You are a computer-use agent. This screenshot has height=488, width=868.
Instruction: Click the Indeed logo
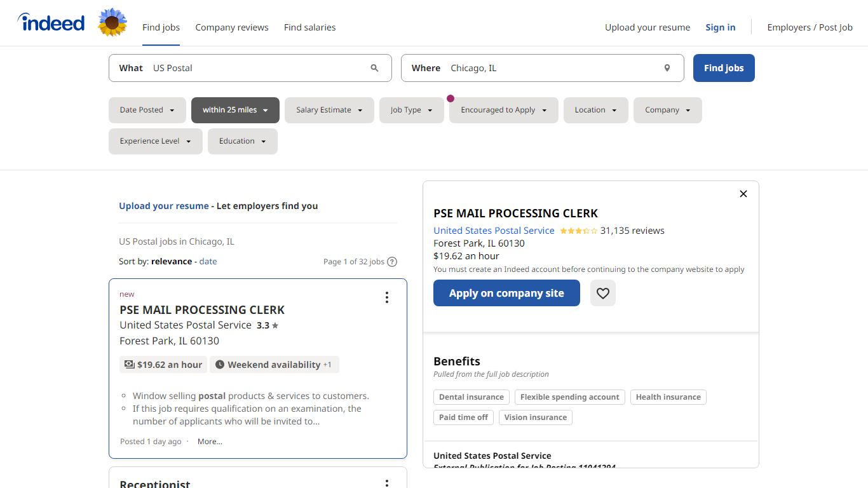[x=51, y=23]
